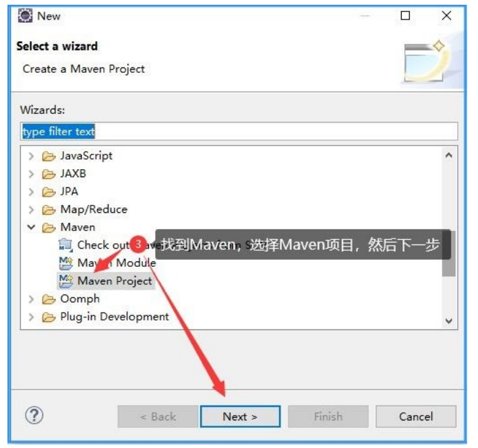Click the wizard list scrollbar thumb
This screenshot has height=448, width=478.
[449, 253]
